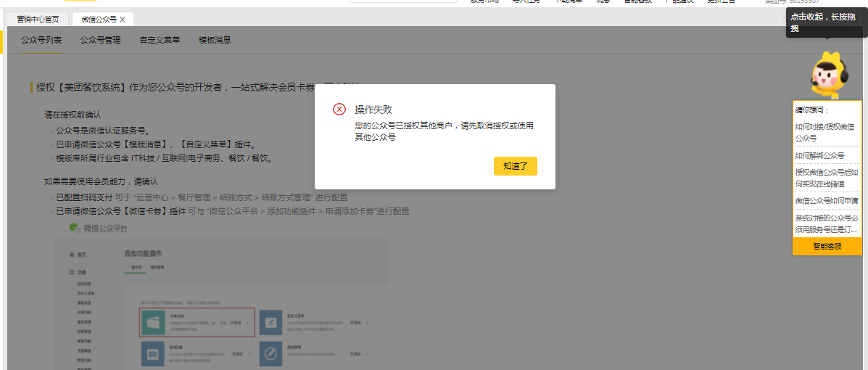The width and height of the screenshot is (868, 370).
Task: Click the 知道了 button in the dialog
Action: pyautogui.click(x=515, y=166)
